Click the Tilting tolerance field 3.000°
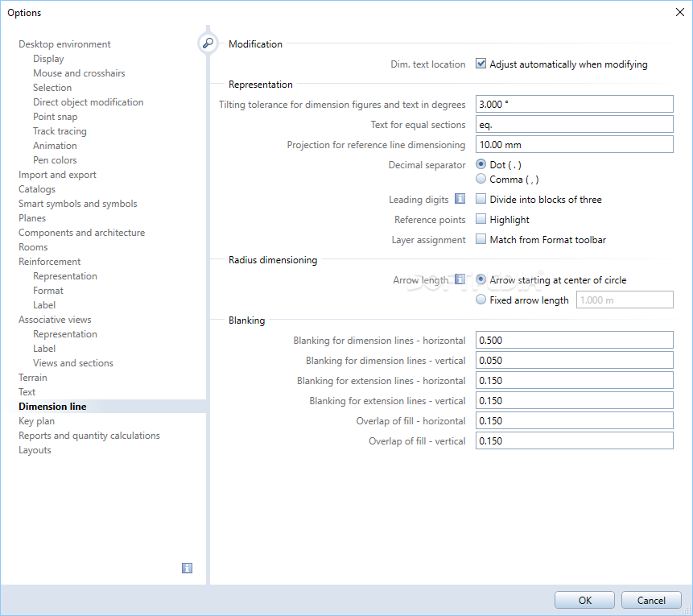The height and width of the screenshot is (616, 693). 574,105
